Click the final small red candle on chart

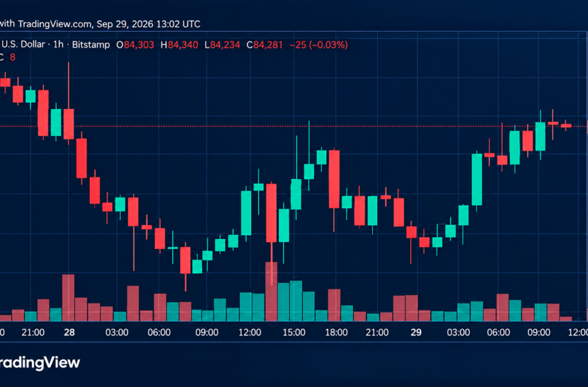click(566, 126)
